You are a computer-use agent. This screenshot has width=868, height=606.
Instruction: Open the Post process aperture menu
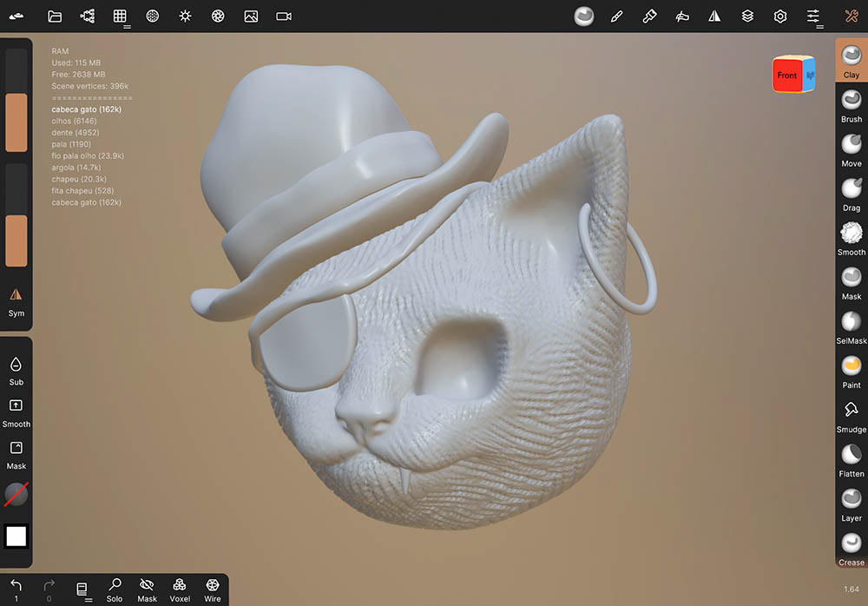click(x=218, y=16)
